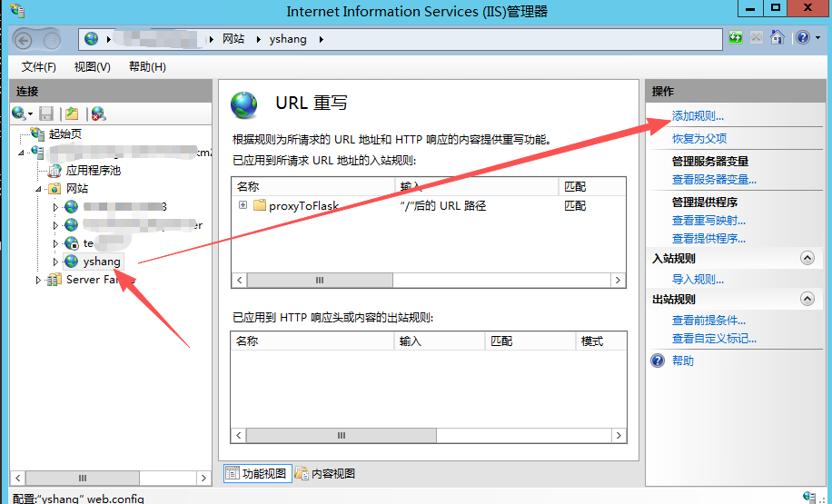Expand the stopped 'te' site node
832x504 pixels.
[x=55, y=243]
